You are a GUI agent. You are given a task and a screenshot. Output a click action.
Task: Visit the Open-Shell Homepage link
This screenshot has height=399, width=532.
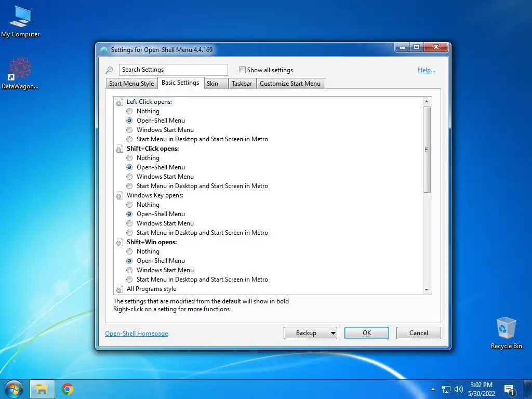point(137,334)
